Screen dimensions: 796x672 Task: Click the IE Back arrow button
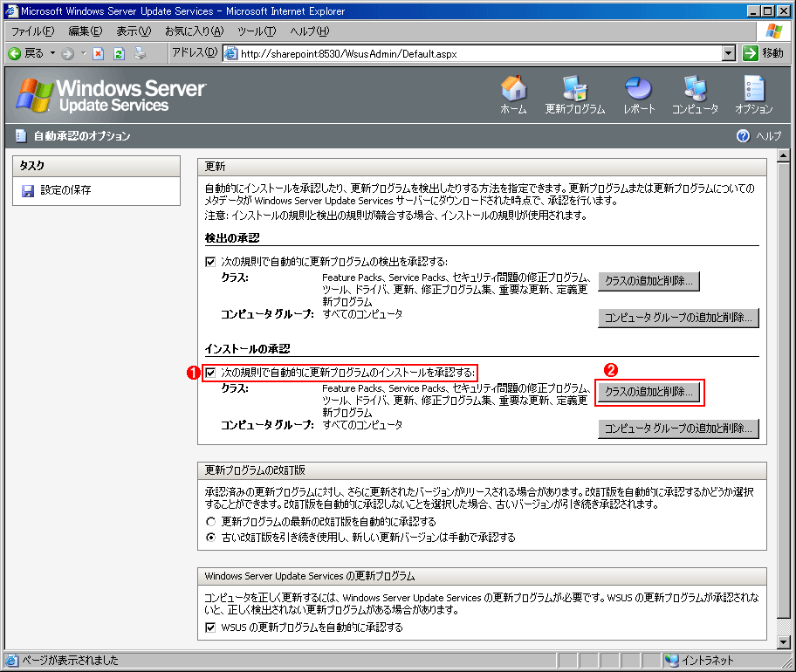[x=15, y=53]
